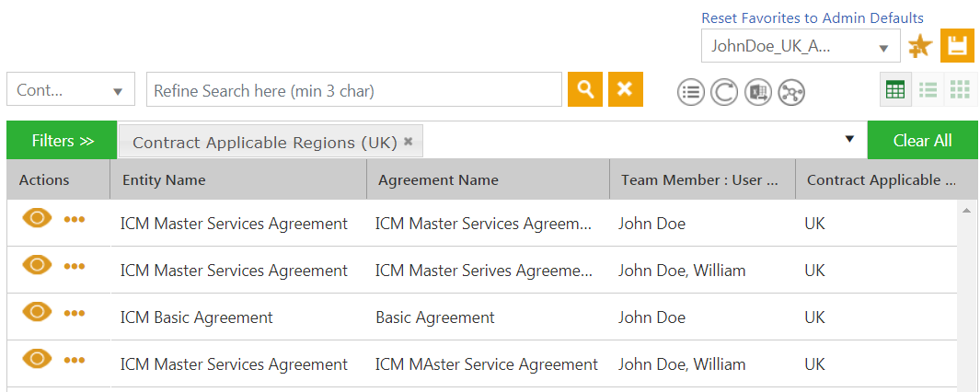
Task: Sort by the Entity Name column header
Action: coord(164,180)
